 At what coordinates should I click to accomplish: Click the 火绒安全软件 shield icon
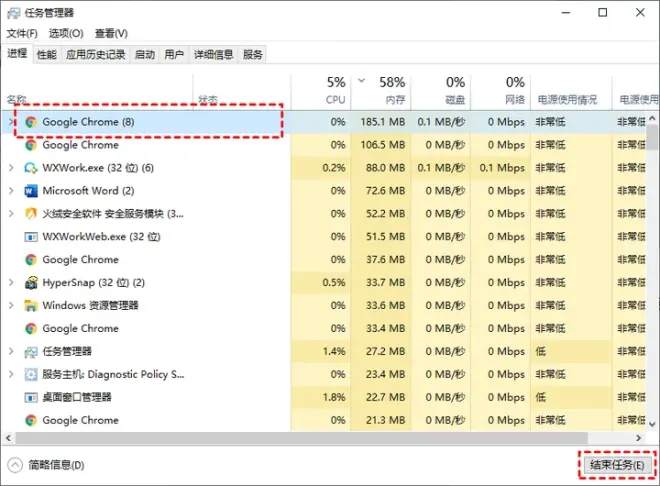31,214
